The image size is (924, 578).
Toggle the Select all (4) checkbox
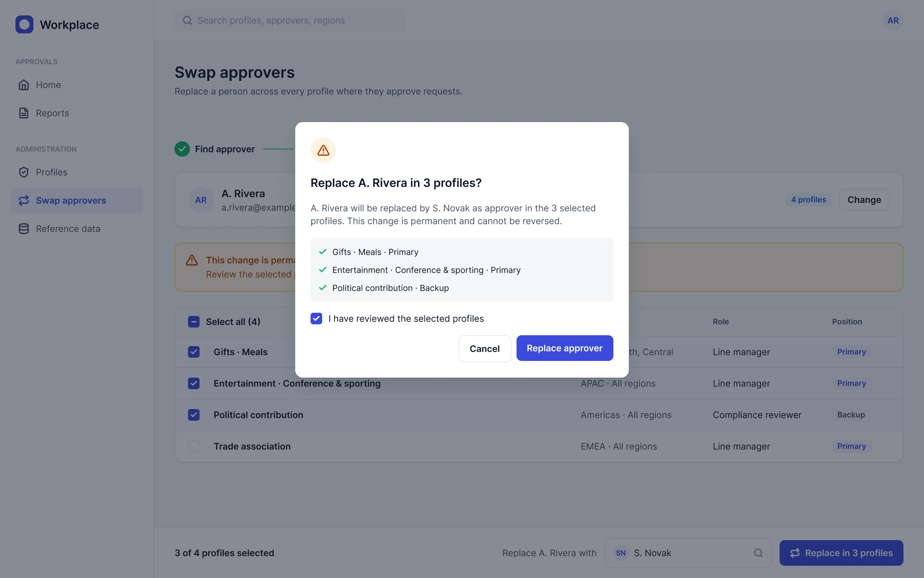tap(194, 321)
